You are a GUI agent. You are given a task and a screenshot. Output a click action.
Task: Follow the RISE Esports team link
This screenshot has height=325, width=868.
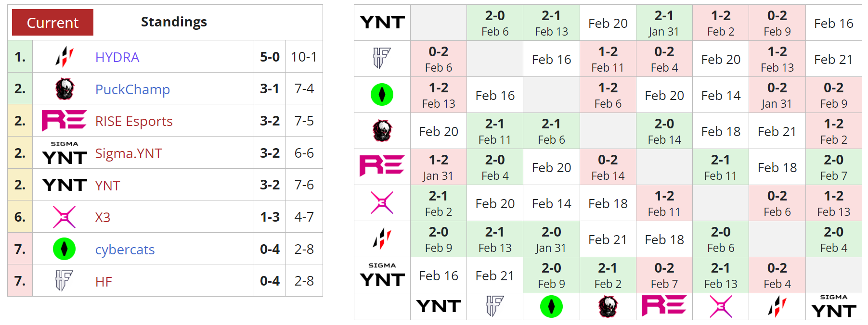tap(134, 121)
